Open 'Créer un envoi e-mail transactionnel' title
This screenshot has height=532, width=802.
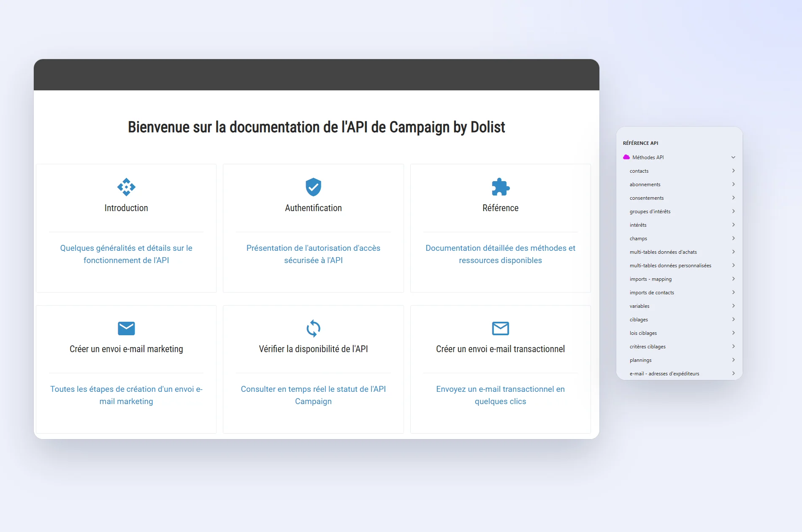click(501, 349)
